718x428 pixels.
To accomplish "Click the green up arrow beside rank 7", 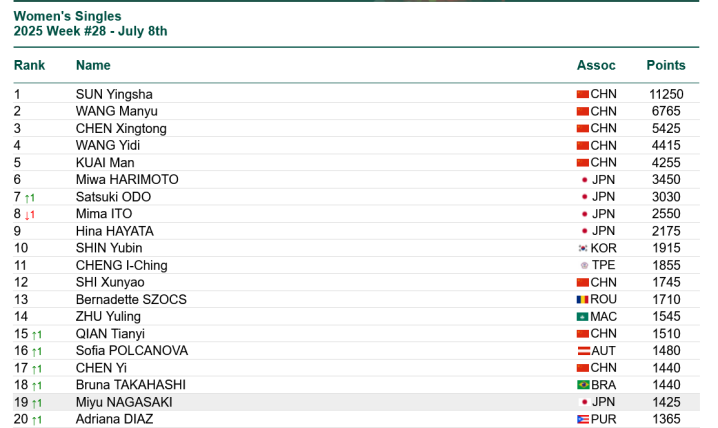I will click(27, 198).
